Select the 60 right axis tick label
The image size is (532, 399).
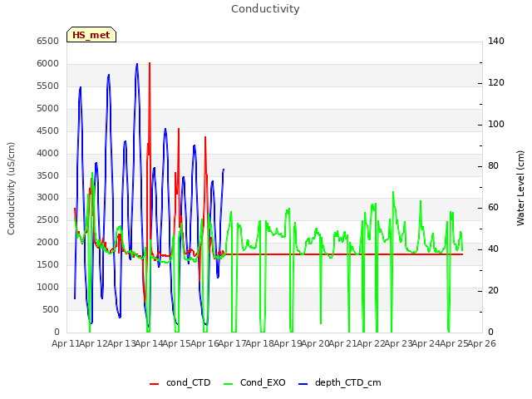pyautogui.click(x=493, y=207)
